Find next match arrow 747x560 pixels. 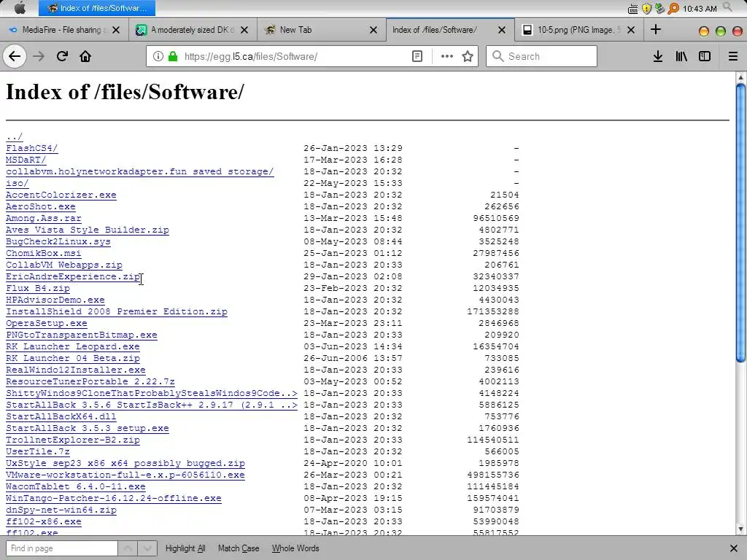click(147, 548)
